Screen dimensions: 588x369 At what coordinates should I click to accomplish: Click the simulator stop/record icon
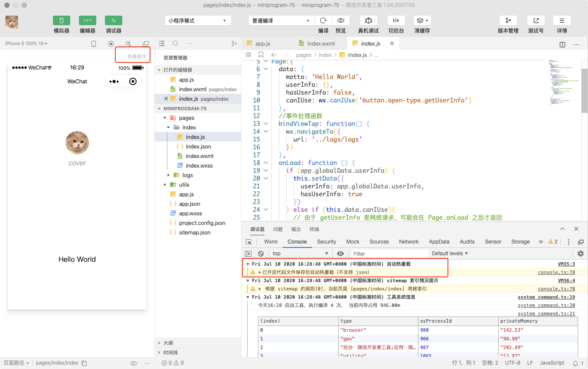(x=111, y=44)
